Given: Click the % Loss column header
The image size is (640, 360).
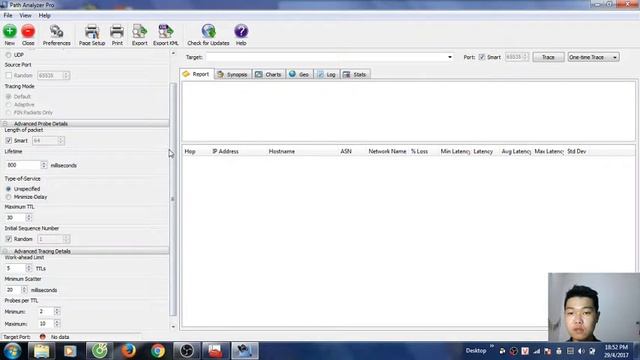Looking at the screenshot, I should point(419,151).
